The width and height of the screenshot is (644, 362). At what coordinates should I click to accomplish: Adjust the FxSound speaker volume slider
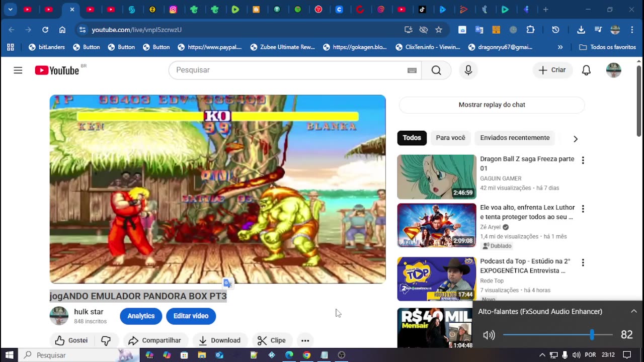tap(557, 335)
